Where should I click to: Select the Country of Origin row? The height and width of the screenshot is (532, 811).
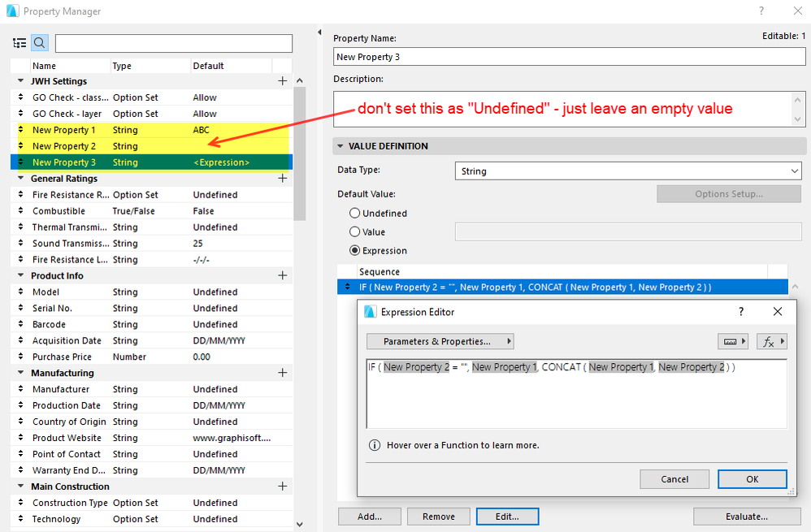click(151, 422)
